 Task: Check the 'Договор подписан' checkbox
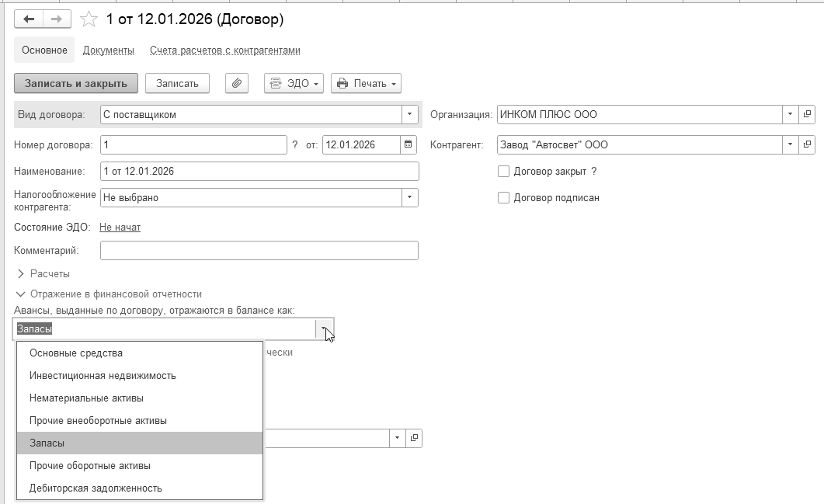click(x=504, y=198)
